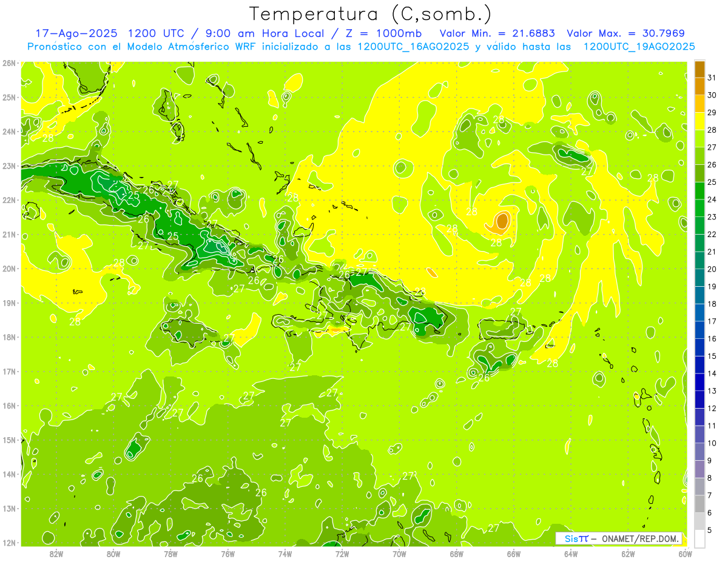Click the "26N" latitude axis label
Screen dimensions: 728x562
(8, 63)
